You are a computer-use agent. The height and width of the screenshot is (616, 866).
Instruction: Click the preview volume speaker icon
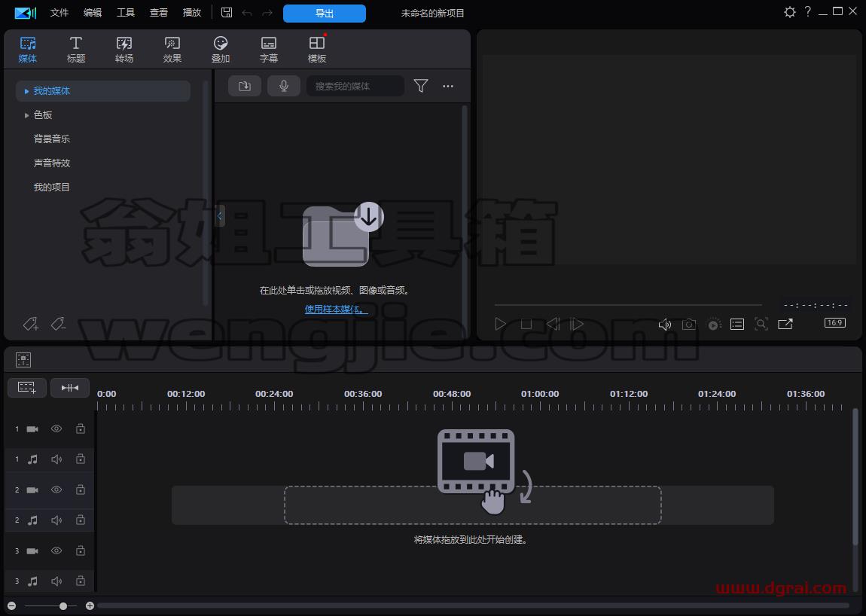(x=665, y=325)
